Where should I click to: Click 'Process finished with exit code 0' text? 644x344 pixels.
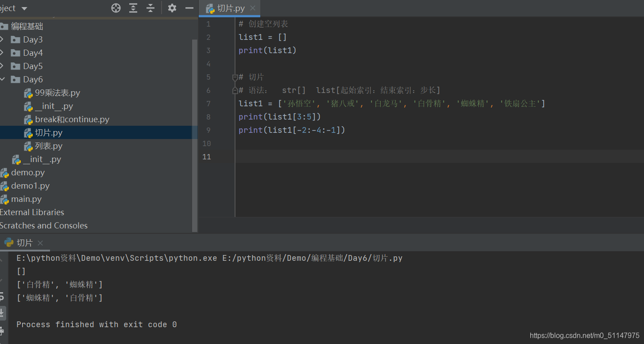pos(96,325)
